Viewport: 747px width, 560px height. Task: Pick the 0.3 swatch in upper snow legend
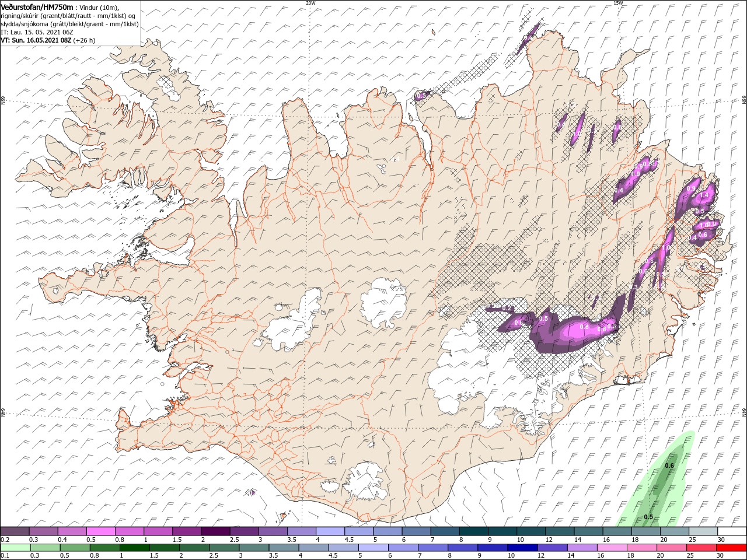pos(43,531)
